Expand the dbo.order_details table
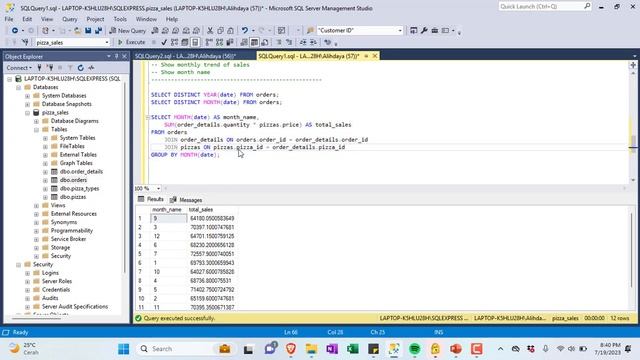 point(45,172)
